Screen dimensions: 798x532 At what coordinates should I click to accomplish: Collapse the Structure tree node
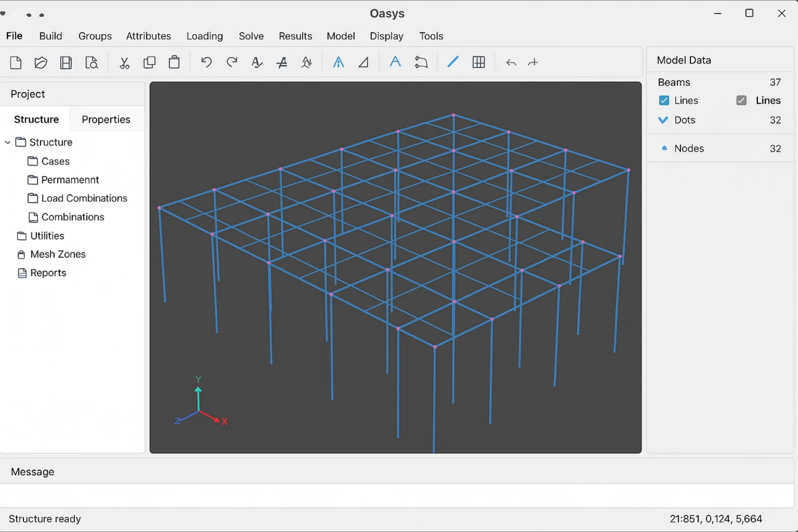coord(8,142)
